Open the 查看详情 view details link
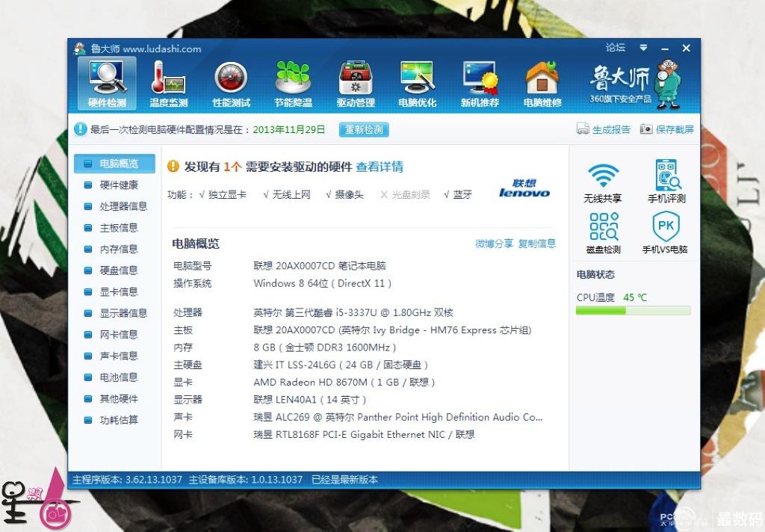 [380, 167]
